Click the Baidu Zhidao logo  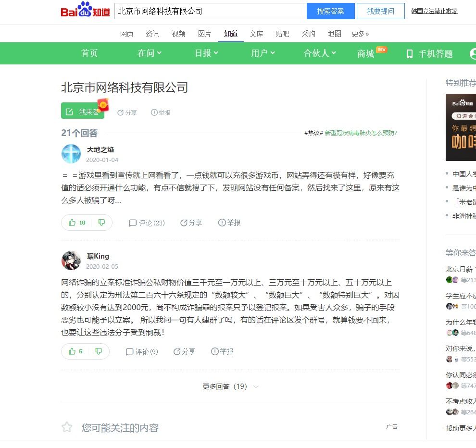85,10
